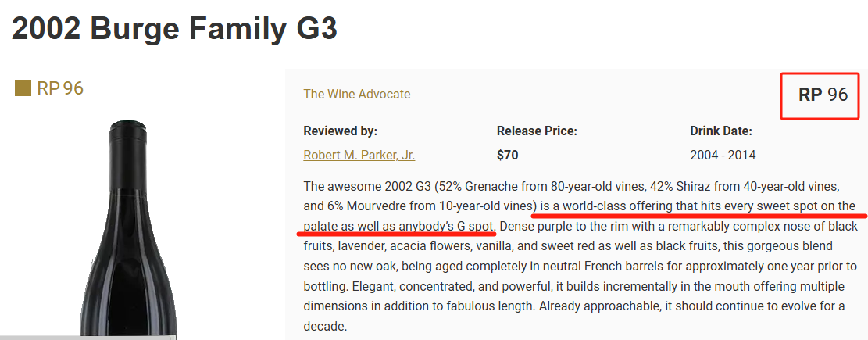Click the gold square rating icon

tap(23, 88)
